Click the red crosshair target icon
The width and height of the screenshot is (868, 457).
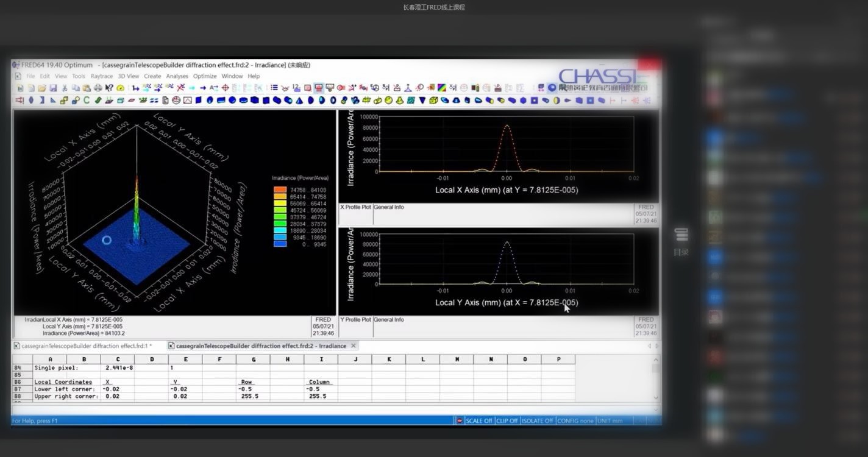pos(225,88)
